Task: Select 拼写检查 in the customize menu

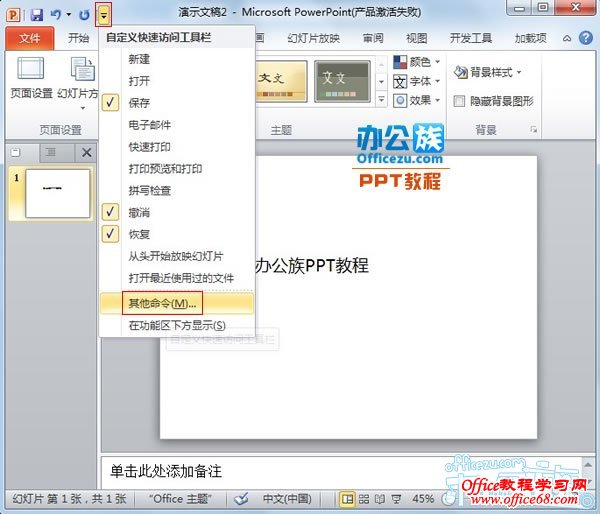Action: (x=177, y=190)
